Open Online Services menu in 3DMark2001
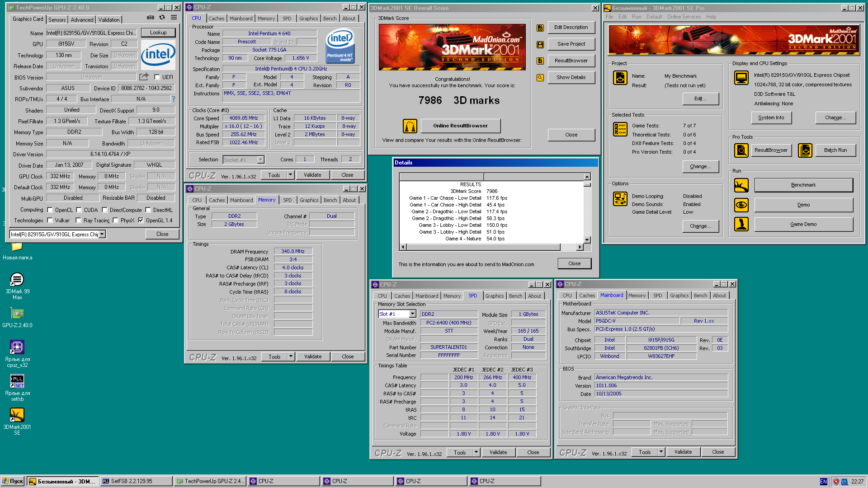 pos(684,17)
